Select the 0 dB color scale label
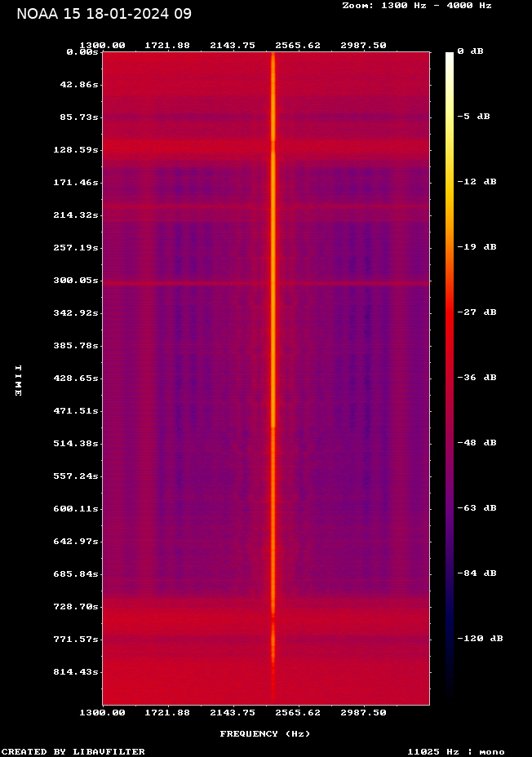Screen dimensions: 532x757 tap(470, 51)
